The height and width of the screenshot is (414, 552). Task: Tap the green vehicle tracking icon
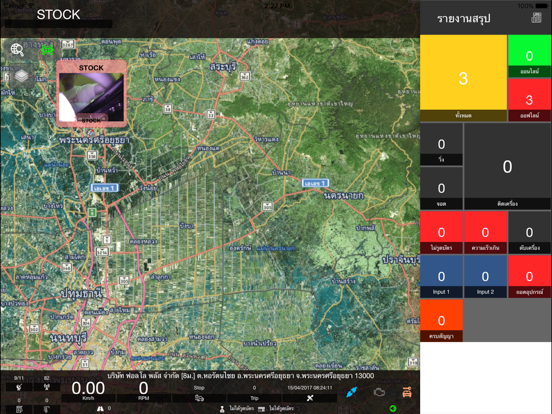[x=47, y=50]
